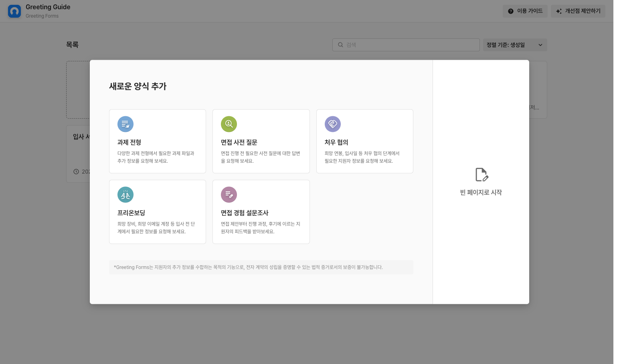The width and height of the screenshot is (619, 364).
Task: Click the 처우 협의 handshake icon
Action: point(333,124)
